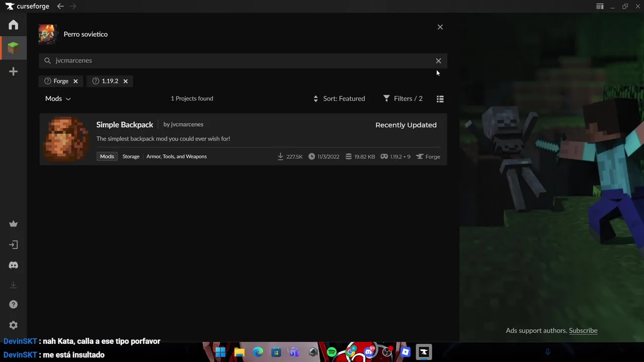Open the window layout icon in title bar

point(600,7)
